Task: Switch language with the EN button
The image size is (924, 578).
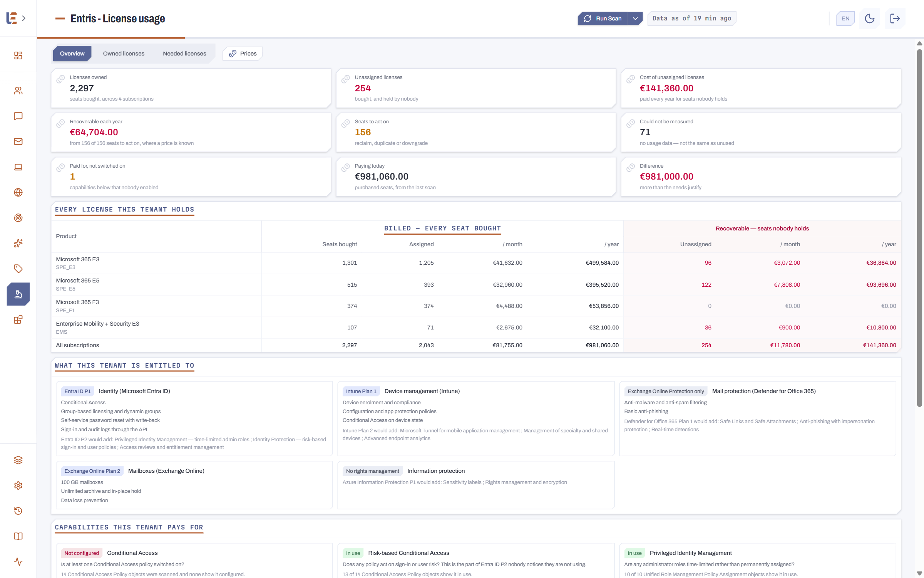Action: pyautogui.click(x=845, y=18)
